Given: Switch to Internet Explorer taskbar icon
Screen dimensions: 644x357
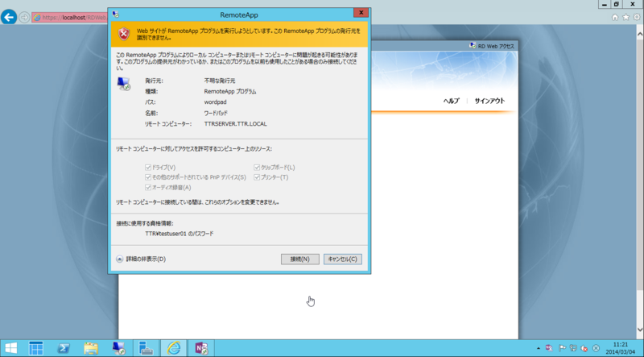Looking at the screenshot, I should [174, 348].
